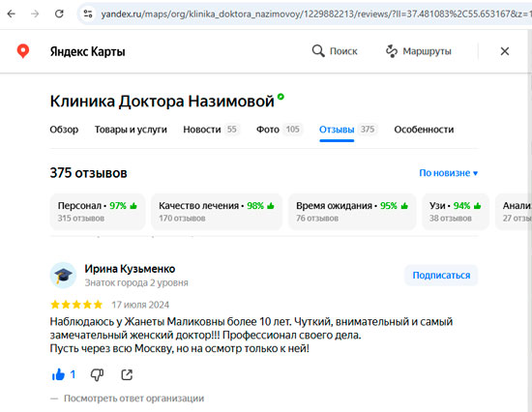Open Маршруты route planner

pyautogui.click(x=419, y=51)
